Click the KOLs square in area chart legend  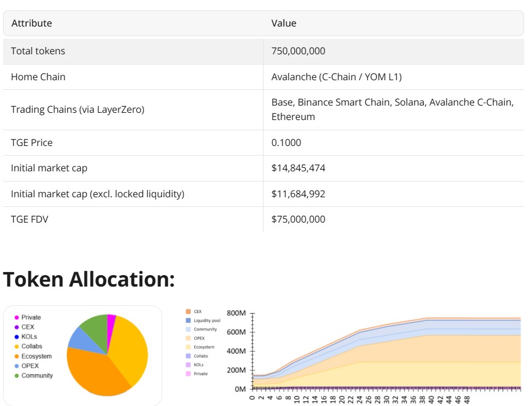point(188,365)
